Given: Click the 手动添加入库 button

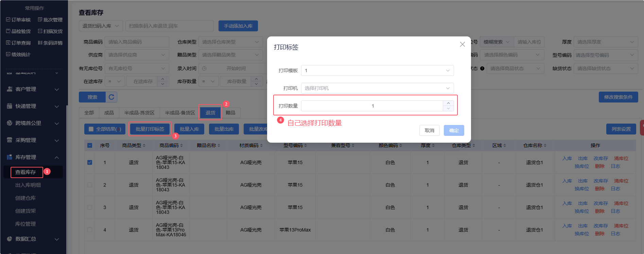Looking at the screenshot, I should 238,26.
